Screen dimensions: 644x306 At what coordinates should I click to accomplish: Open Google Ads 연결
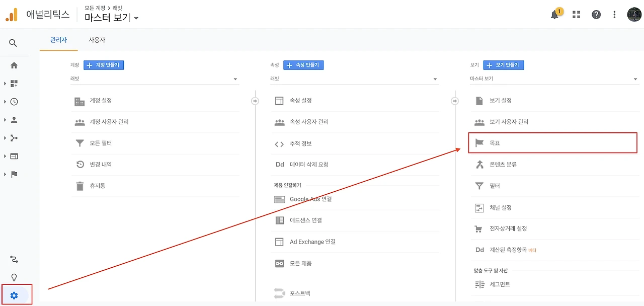[355, 199]
